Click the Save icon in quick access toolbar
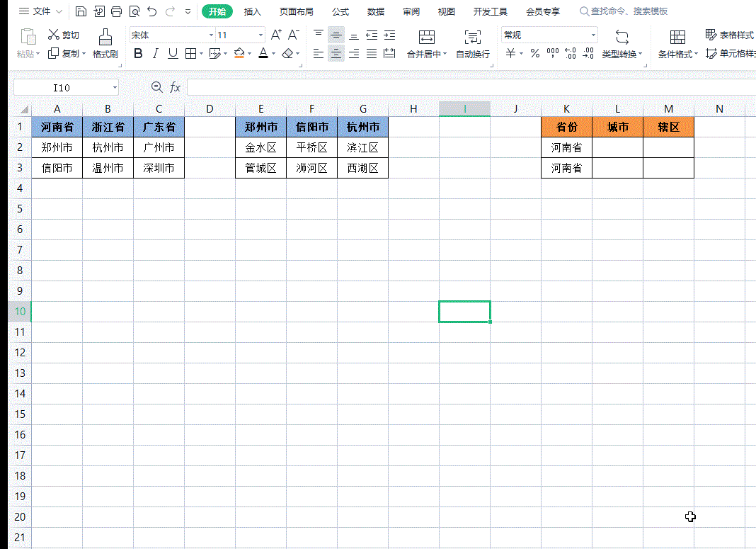Image resolution: width=756 pixels, height=549 pixels. 81,11
